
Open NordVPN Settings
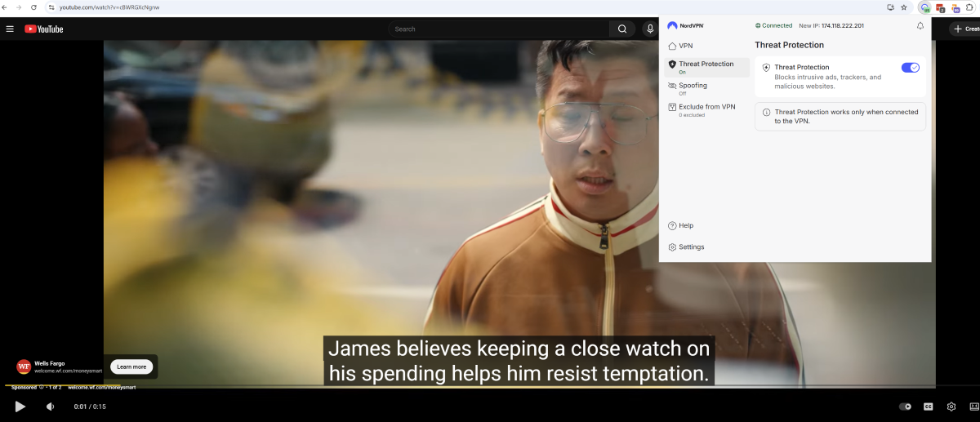tap(686, 247)
